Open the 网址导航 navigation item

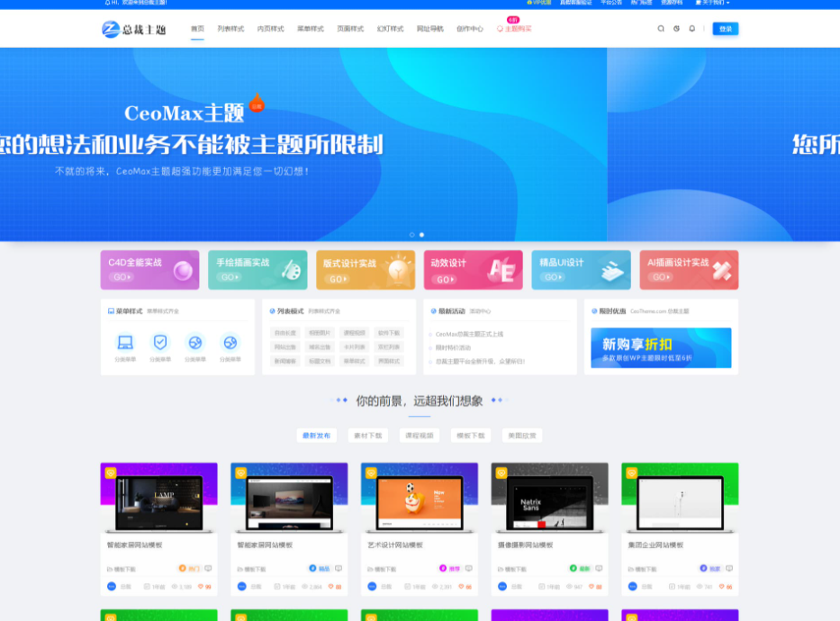(430, 29)
